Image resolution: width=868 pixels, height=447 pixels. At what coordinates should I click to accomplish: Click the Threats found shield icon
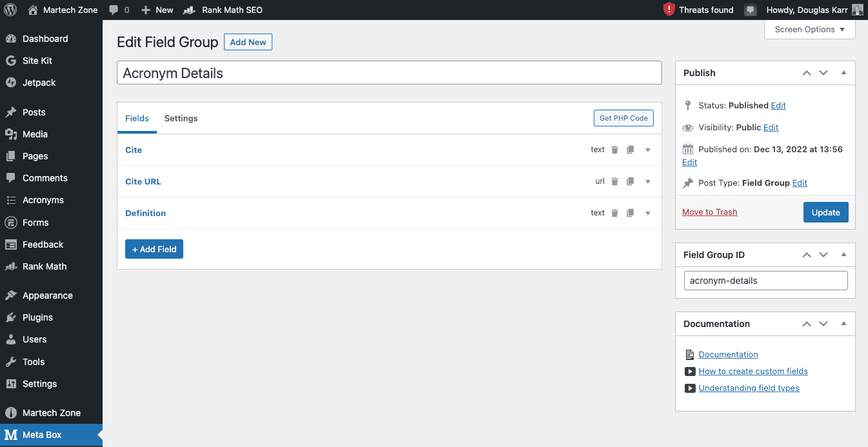669,10
